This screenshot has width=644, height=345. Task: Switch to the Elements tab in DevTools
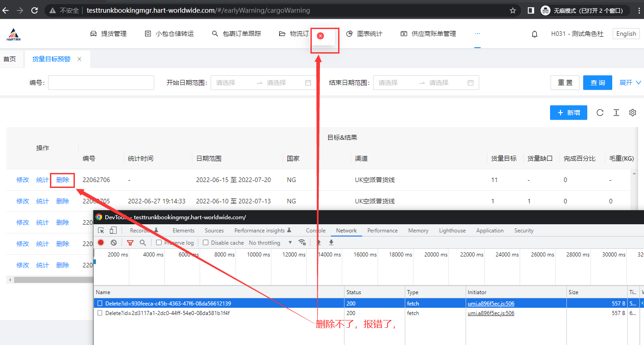click(183, 231)
